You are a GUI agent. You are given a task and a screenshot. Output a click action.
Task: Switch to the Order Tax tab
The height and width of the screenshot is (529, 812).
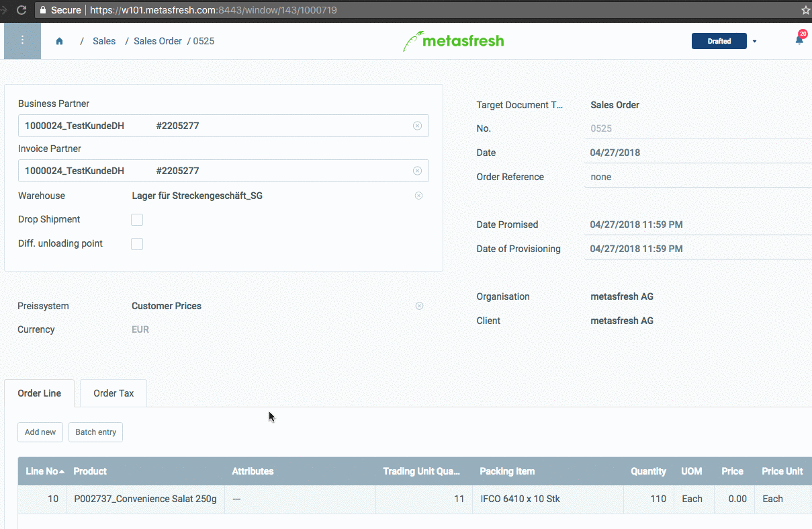[x=112, y=393]
